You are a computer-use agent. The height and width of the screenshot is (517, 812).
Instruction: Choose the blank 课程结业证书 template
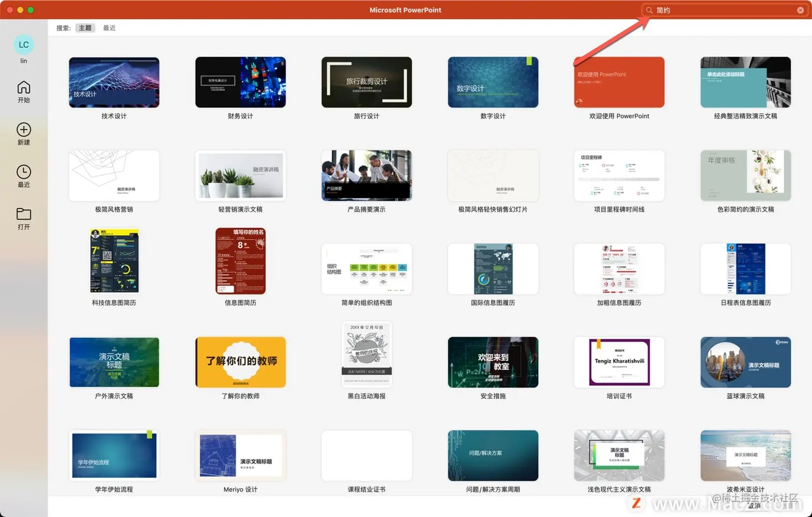(367, 456)
